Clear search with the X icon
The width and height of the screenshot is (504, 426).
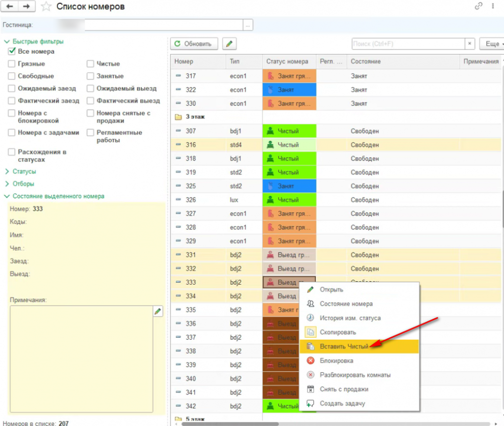click(470, 44)
